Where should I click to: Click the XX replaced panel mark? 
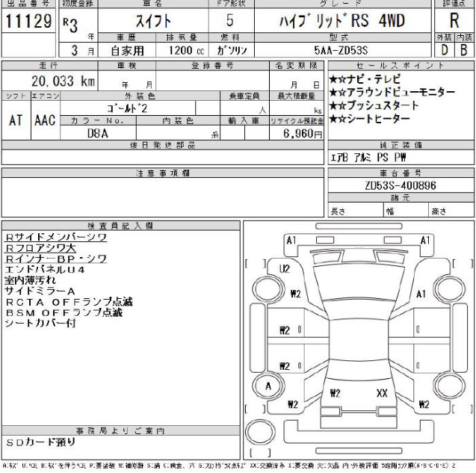(382, 392)
